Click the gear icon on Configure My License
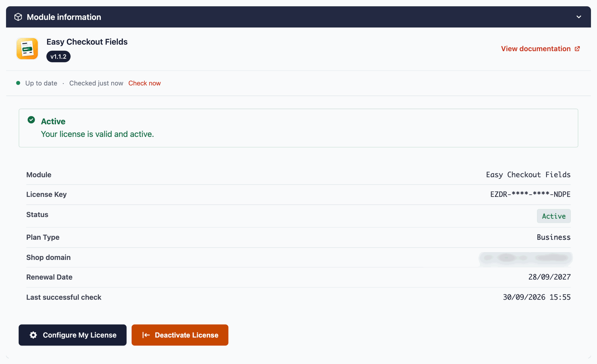Viewport: 597px width, 364px height. [x=33, y=335]
